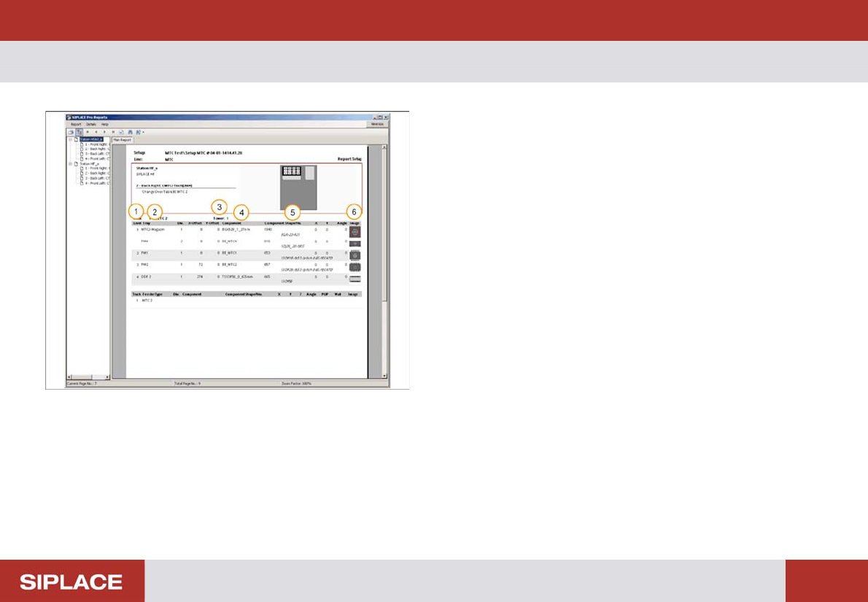Go to previous page in report toolbar
This screenshot has width=868, height=602.
pos(96,132)
